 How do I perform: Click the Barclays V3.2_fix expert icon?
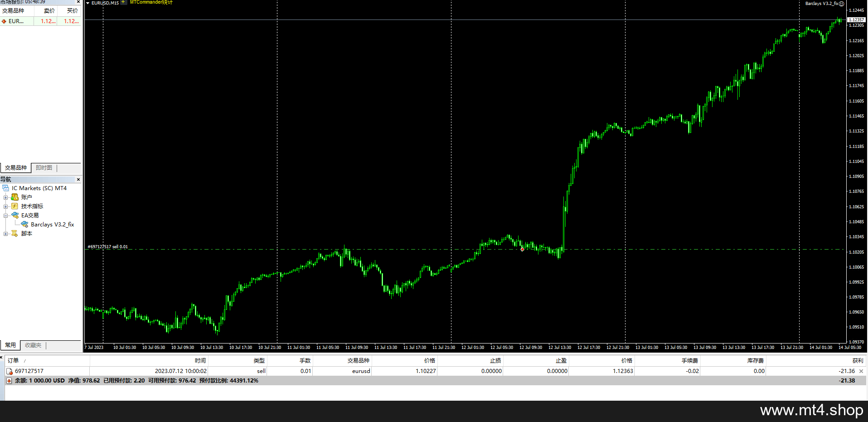click(x=24, y=224)
